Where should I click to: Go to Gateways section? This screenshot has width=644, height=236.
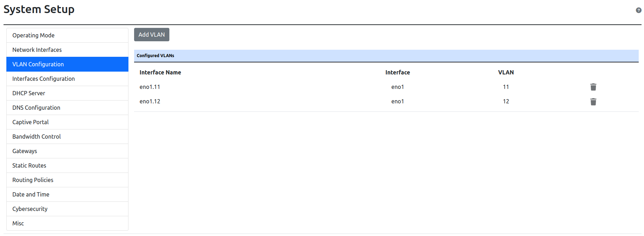(24, 151)
